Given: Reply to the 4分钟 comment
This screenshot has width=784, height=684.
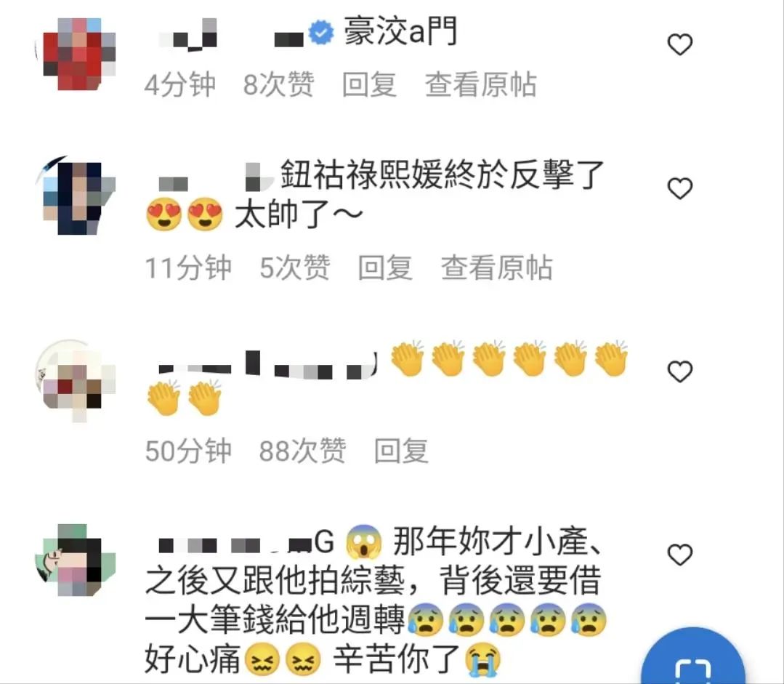Looking at the screenshot, I should pyautogui.click(x=370, y=84).
